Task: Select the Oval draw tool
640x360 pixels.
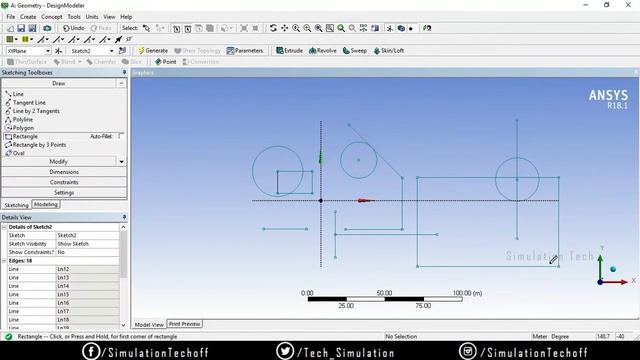Action: [15, 153]
